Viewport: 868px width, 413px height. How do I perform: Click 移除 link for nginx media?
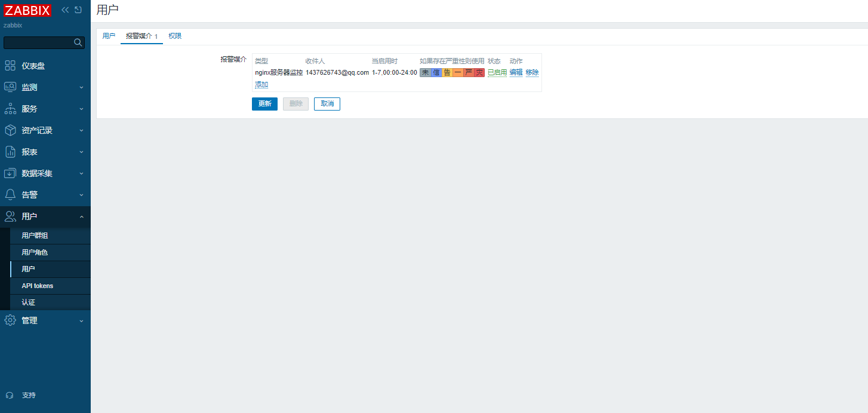point(532,72)
